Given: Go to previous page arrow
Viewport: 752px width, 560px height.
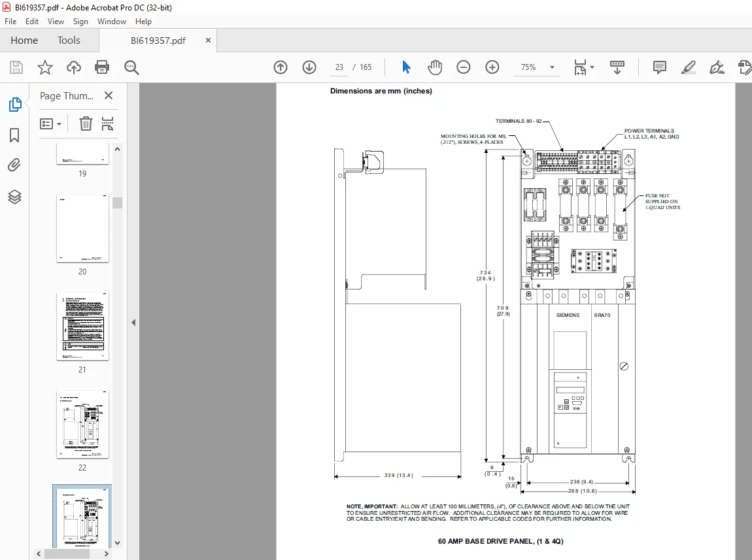Looking at the screenshot, I should tap(281, 67).
